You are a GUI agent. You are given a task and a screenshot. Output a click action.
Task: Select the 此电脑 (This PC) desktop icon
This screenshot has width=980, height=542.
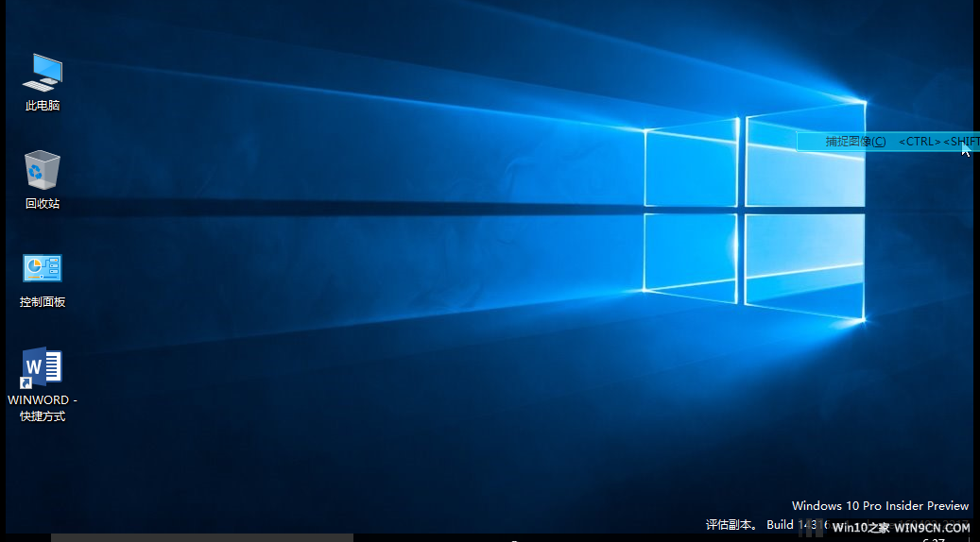pos(43,72)
